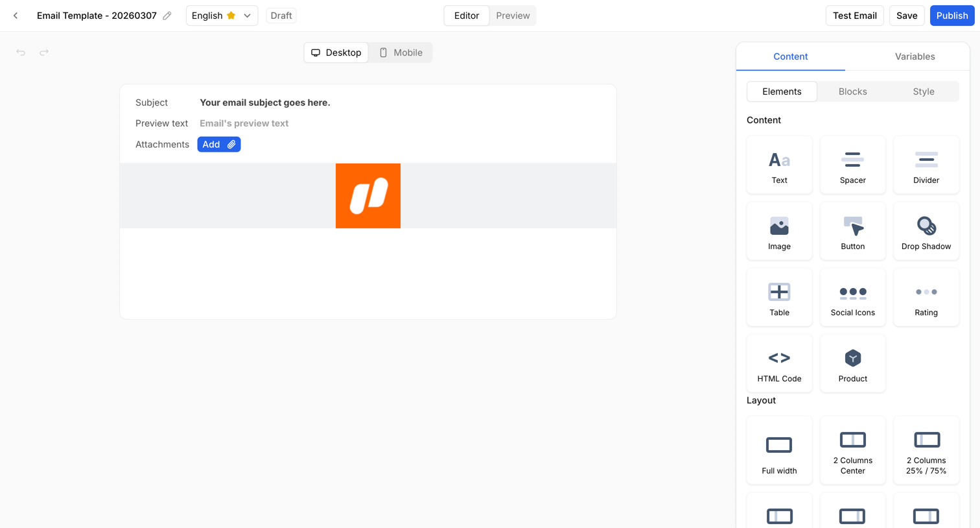Open the Variables tab
980x528 pixels.
coord(915,56)
